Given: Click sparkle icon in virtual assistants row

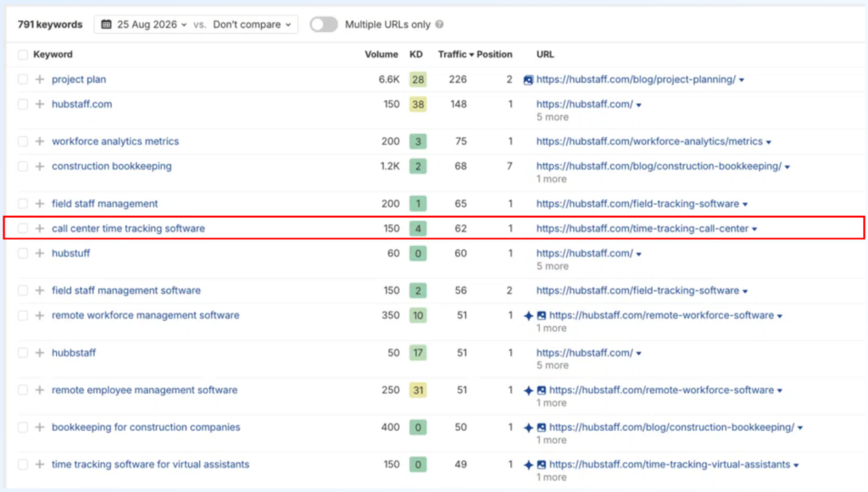Looking at the screenshot, I should (528, 465).
